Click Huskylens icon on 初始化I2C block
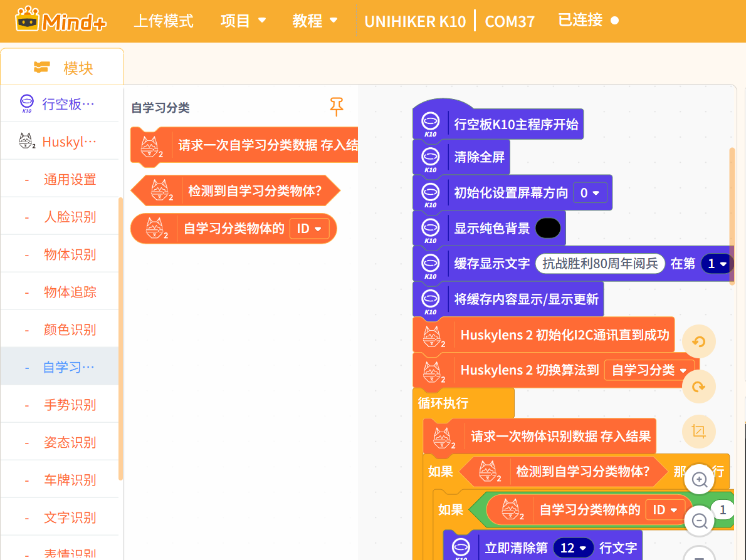 pyautogui.click(x=433, y=336)
